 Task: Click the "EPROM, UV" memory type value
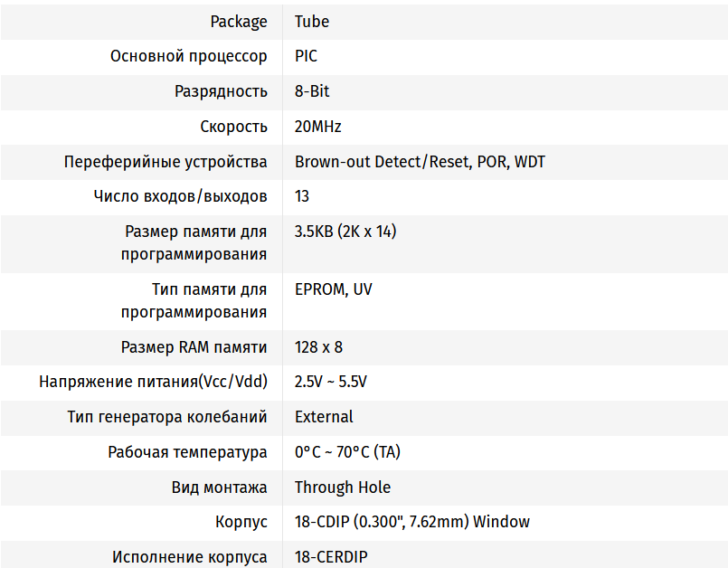(x=333, y=289)
